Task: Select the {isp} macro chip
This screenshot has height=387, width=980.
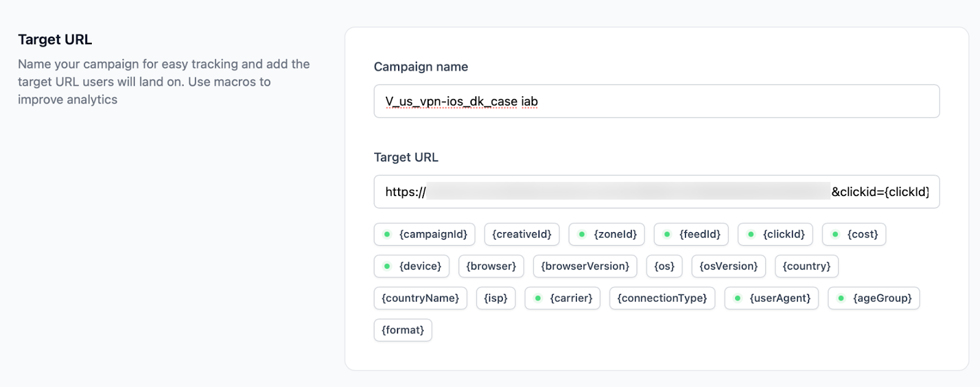Action: point(496,298)
